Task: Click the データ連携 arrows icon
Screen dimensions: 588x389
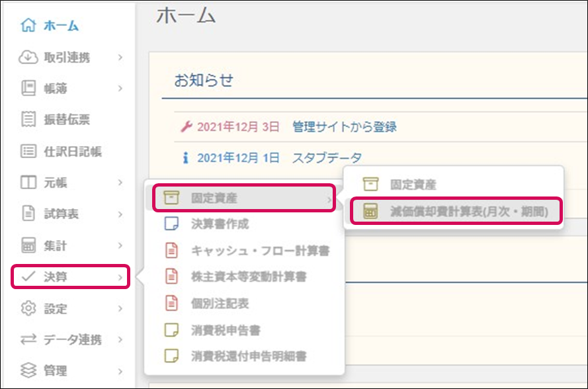Action: (x=28, y=339)
